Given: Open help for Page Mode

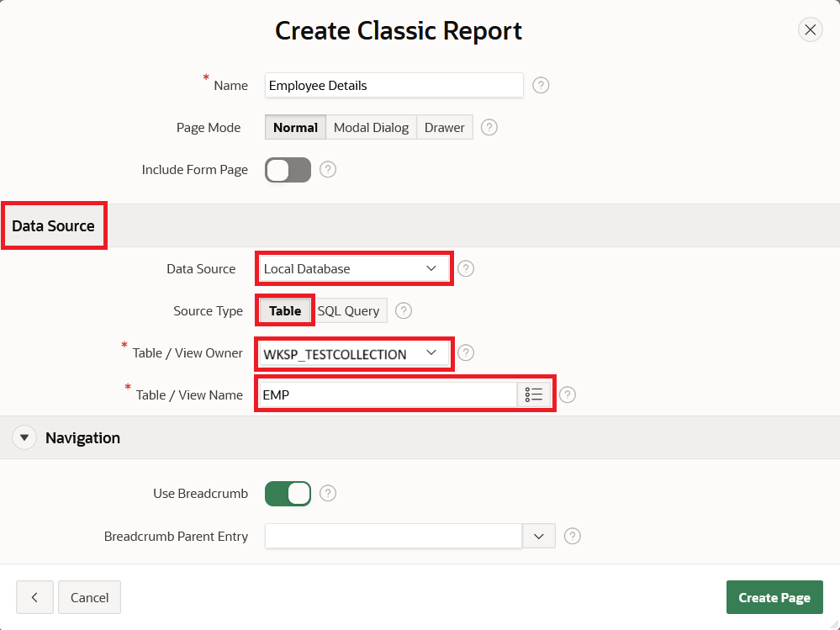Looking at the screenshot, I should 489,128.
